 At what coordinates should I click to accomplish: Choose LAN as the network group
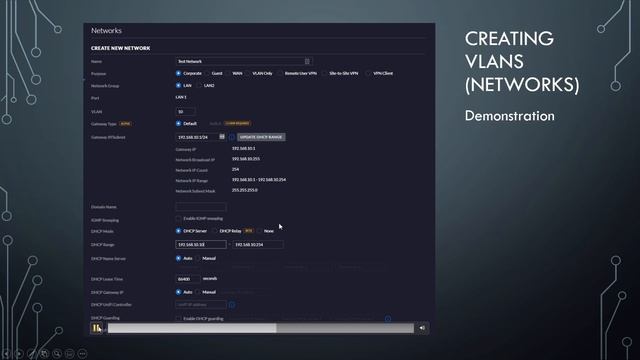[x=178, y=86]
